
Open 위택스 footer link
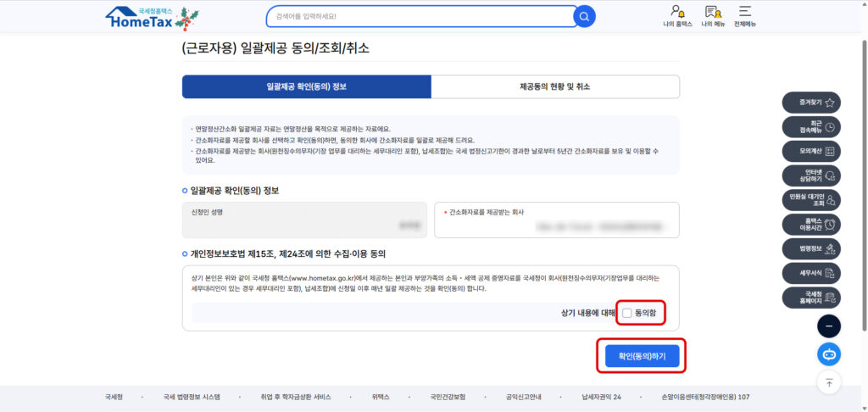[x=381, y=397]
